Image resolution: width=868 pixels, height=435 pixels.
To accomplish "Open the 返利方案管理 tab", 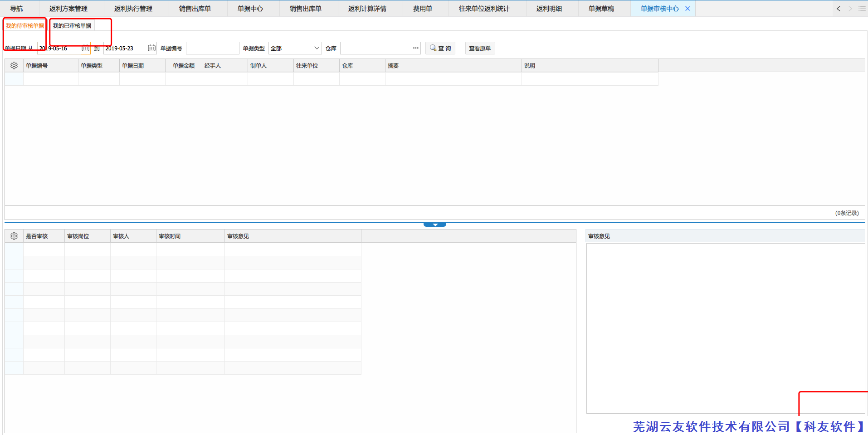I will coord(68,9).
